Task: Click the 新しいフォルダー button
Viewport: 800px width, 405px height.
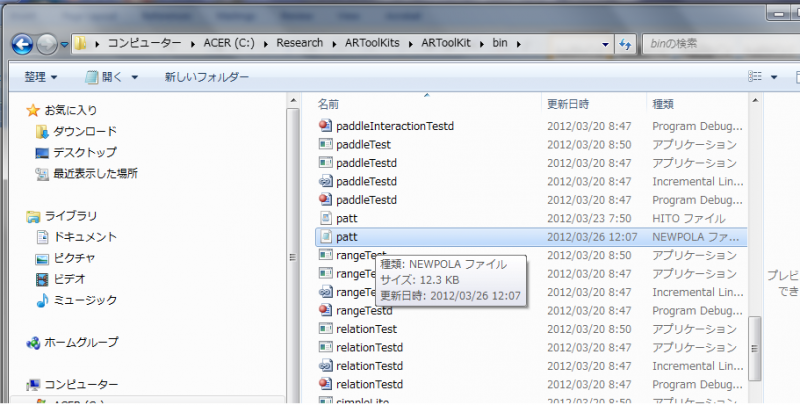Action: [207, 77]
